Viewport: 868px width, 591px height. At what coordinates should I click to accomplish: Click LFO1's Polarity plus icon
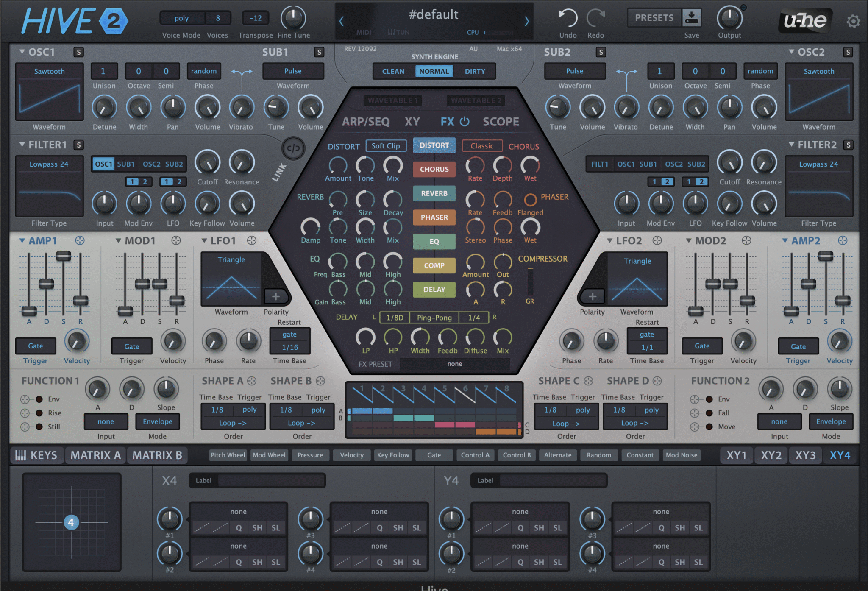(x=276, y=296)
